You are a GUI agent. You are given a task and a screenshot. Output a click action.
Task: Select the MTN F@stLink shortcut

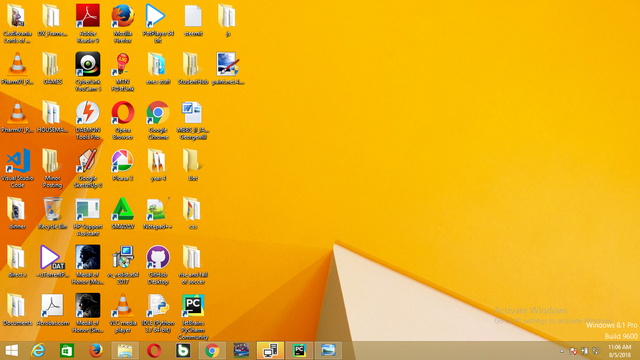[x=122, y=71]
